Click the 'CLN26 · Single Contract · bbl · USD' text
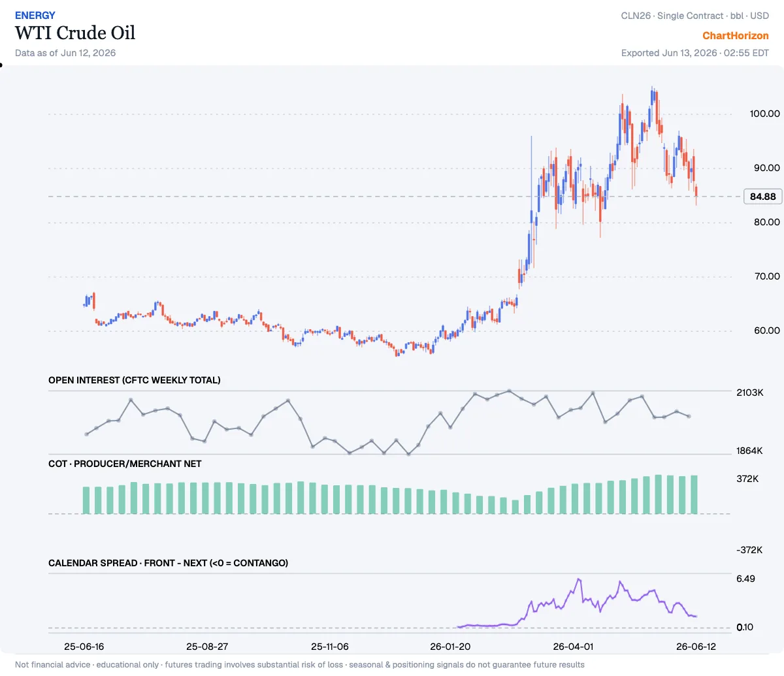The image size is (784, 676). click(695, 16)
